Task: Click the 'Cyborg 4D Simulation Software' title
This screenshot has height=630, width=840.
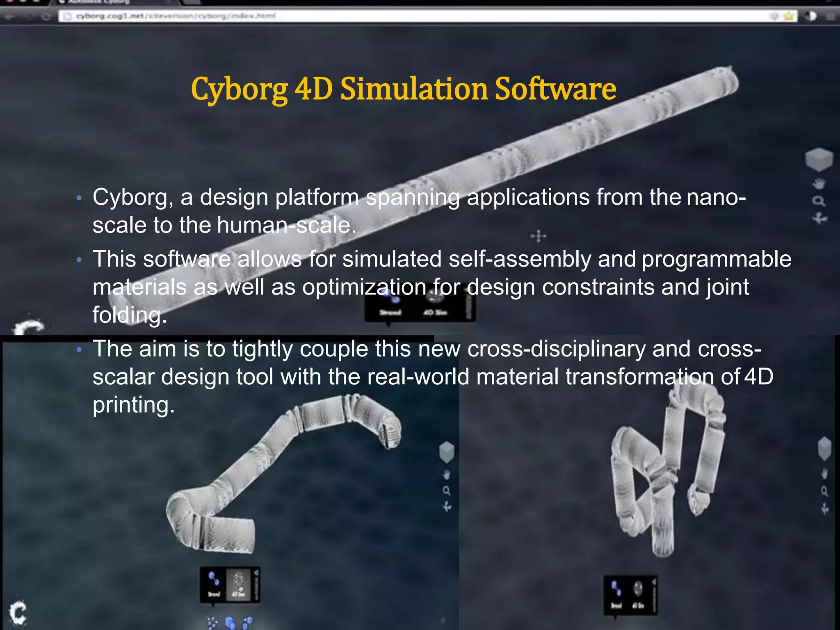Action: tap(404, 89)
